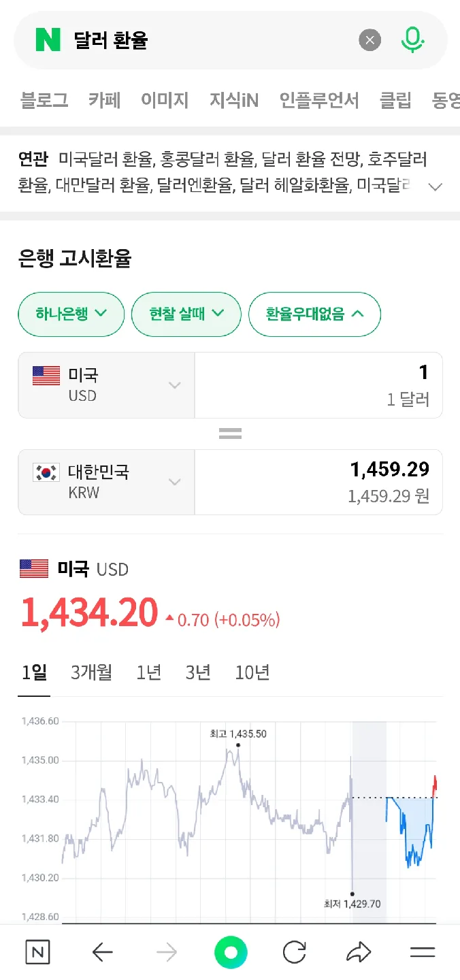Reload the page with refresh icon
This screenshot has width=460, height=980.
294,953
